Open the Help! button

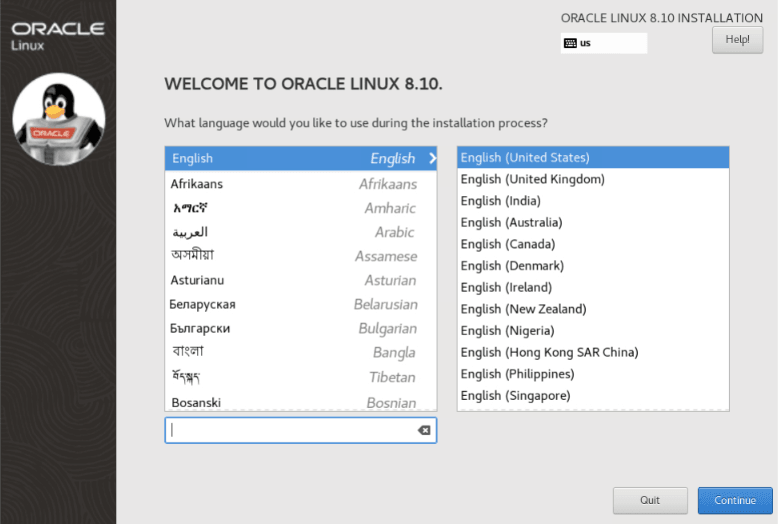click(x=737, y=40)
